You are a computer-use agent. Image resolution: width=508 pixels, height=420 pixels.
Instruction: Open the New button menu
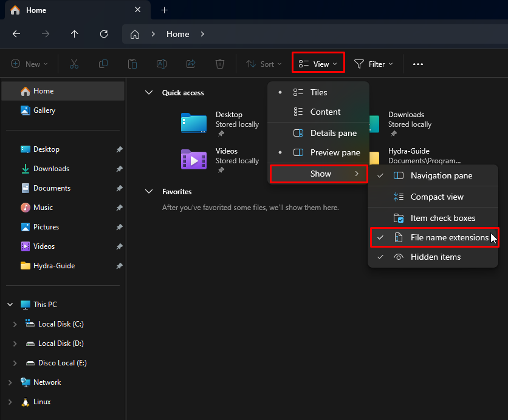click(x=29, y=64)
